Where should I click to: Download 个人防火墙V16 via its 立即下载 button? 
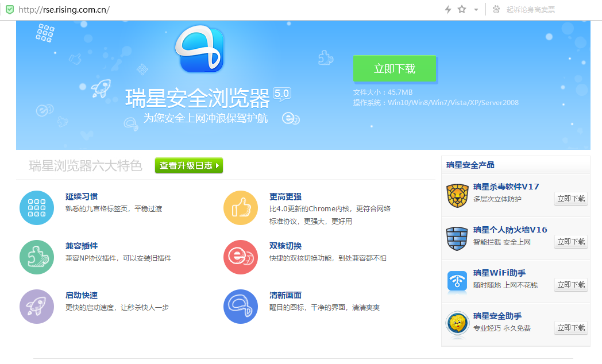pyautogui.click(x=571, y=241)
